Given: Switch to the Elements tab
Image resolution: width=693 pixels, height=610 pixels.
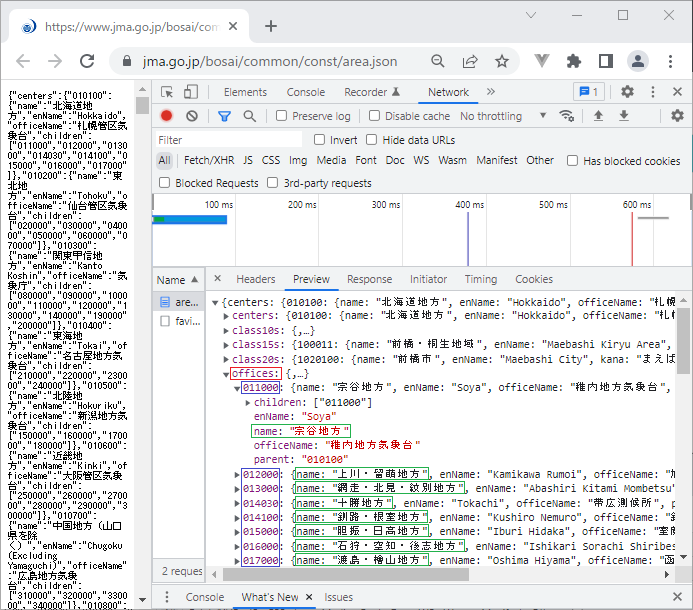Looking at the screenshot, I should 245,92.
